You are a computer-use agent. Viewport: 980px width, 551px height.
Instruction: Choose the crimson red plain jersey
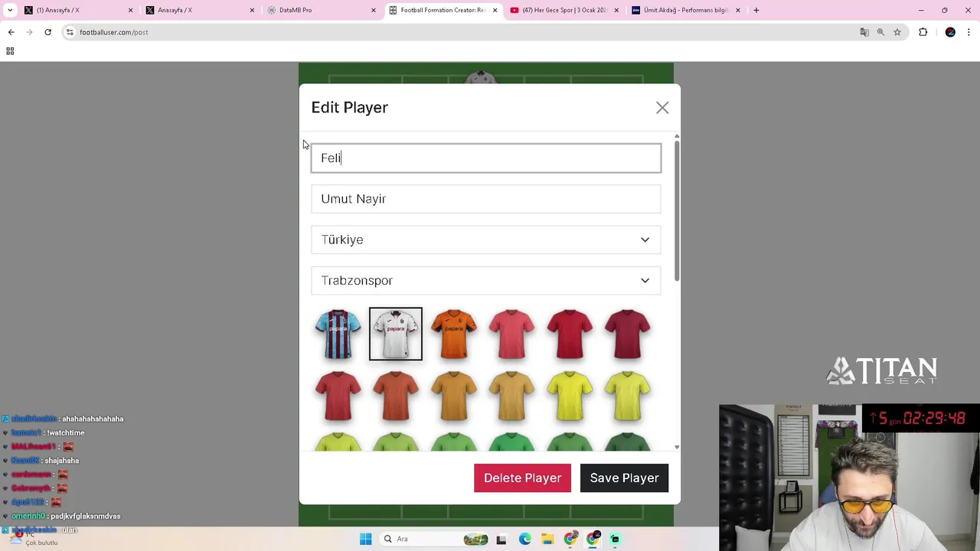tap(570, 334)
